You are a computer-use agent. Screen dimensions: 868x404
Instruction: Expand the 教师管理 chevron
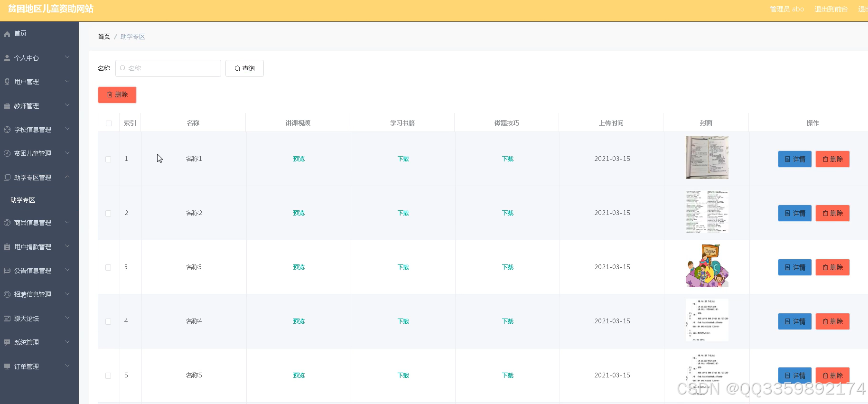67,105
